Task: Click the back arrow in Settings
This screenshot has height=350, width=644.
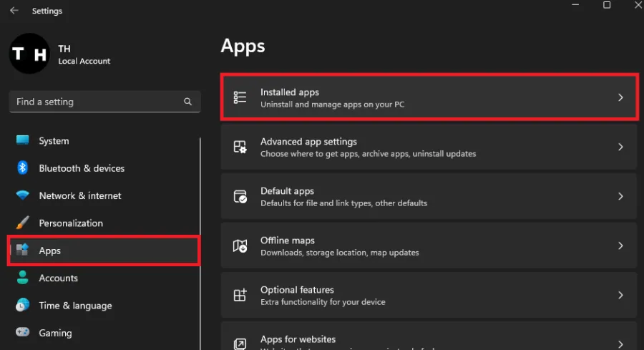Action: click(x=14, y=10)
